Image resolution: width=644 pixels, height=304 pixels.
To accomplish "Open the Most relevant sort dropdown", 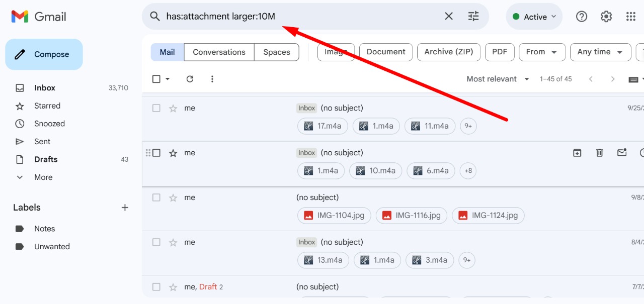I will (498, 79).
